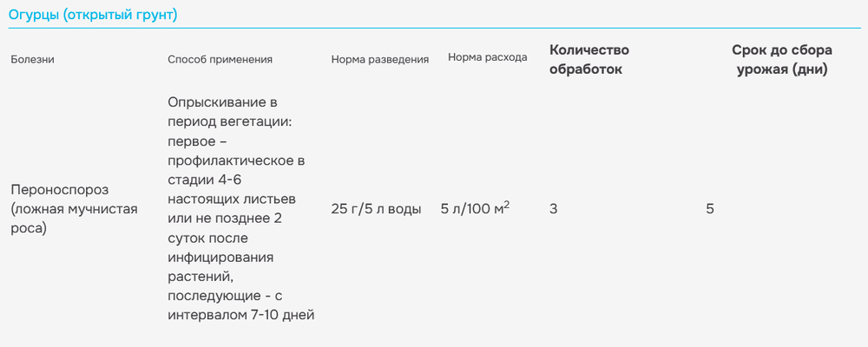The image size is (868, 347).
Task: Click the 'или не позднее 2' text line
Action: click(225, 219)
